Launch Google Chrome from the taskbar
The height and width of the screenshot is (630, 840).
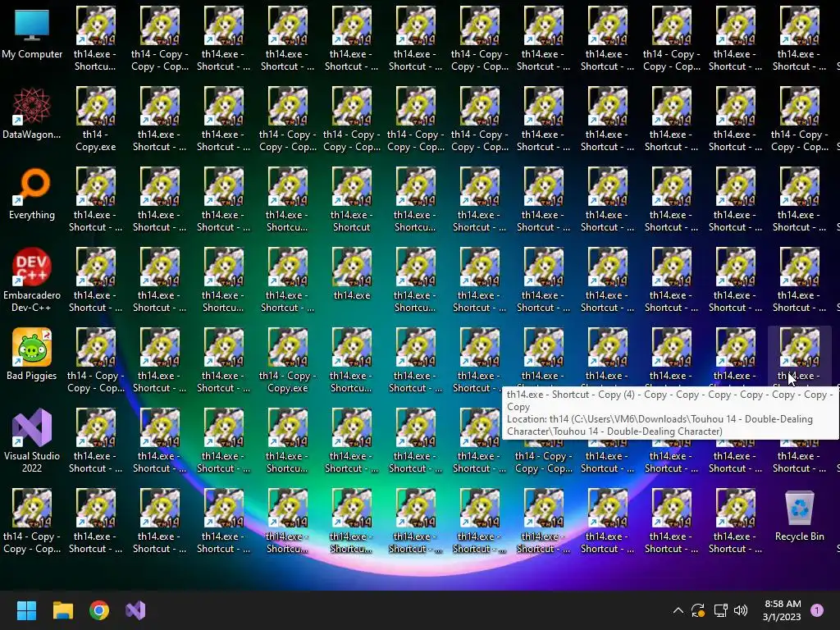tap(99, 610)
